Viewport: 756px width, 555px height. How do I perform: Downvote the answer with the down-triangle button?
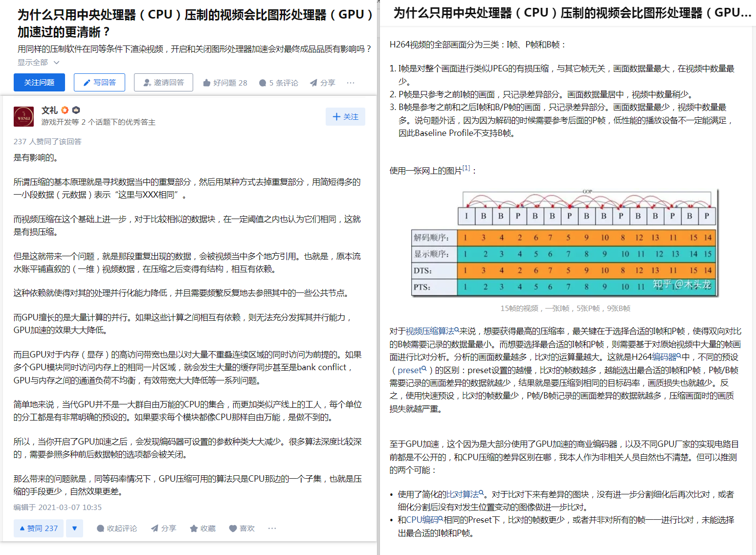74,528
